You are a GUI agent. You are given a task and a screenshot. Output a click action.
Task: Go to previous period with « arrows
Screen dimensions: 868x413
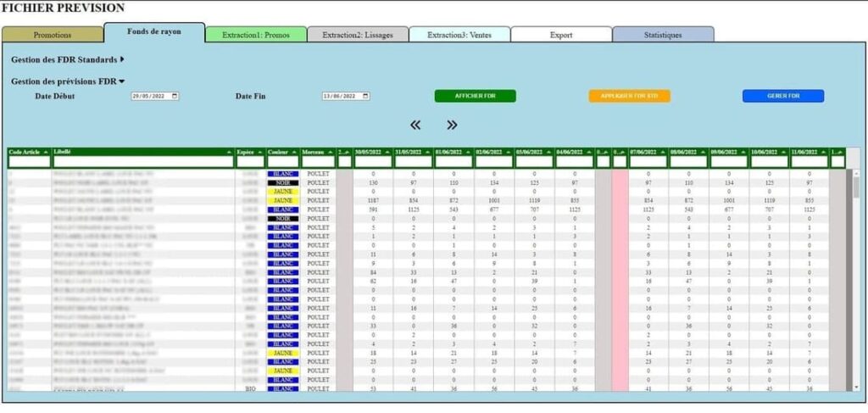click(415, 126)
